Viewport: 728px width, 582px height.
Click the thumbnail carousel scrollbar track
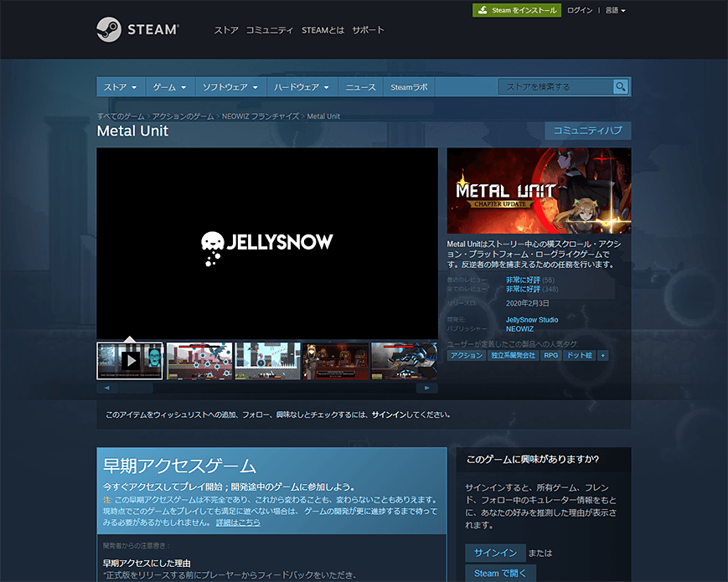coord(266,387)
